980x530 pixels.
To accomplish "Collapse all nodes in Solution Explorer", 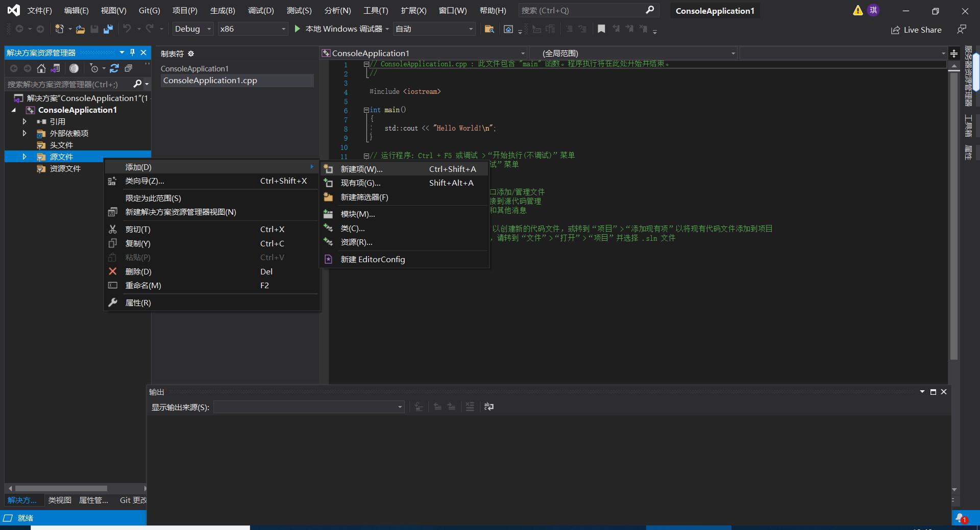I will point(129,68).
